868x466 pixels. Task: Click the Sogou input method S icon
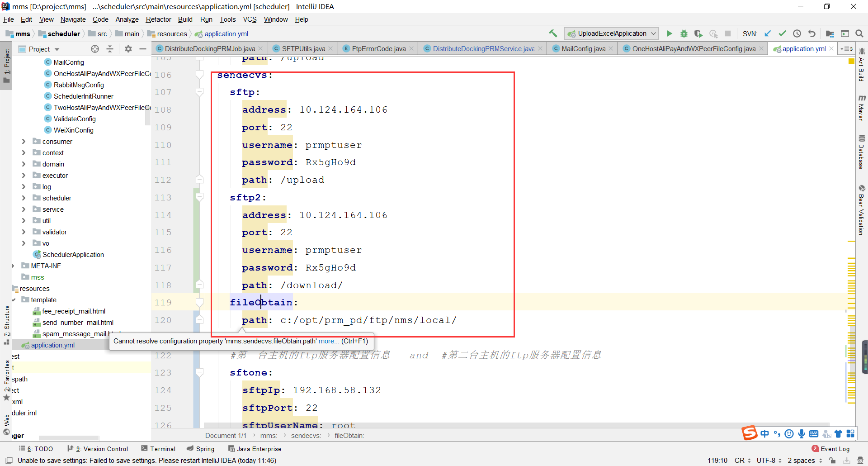point(749,433)
